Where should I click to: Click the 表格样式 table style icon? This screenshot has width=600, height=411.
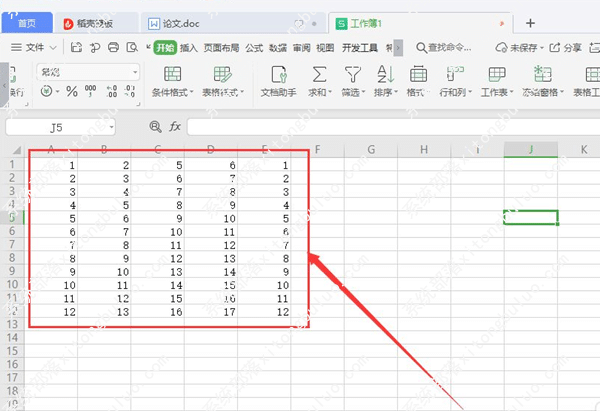tap(222, 74)
